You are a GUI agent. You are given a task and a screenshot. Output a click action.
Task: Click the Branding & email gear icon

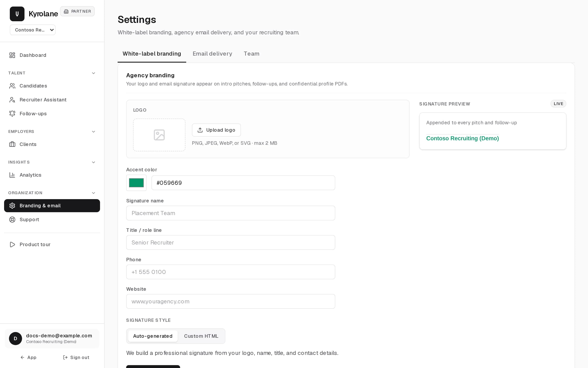(12, 206)
